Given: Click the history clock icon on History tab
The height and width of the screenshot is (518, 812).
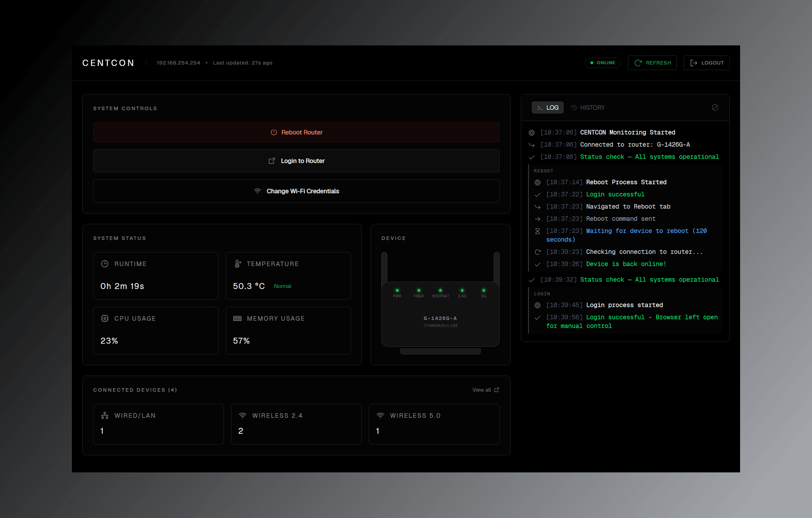Looking at the screenshot, I should pyautogui.click(x=574, y=108).
